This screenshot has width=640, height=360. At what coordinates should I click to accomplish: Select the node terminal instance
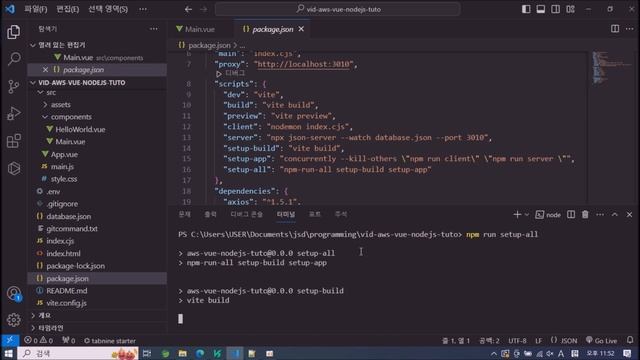tap(548, 215)
